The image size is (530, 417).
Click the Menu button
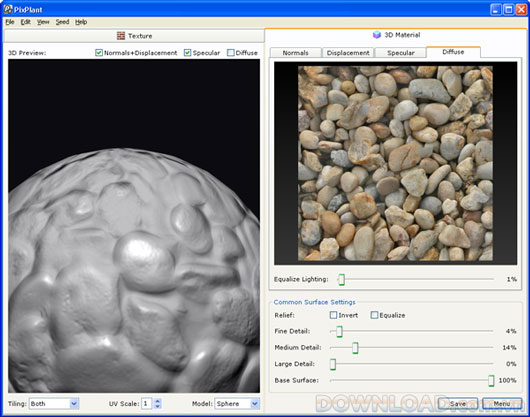point(502,403)
